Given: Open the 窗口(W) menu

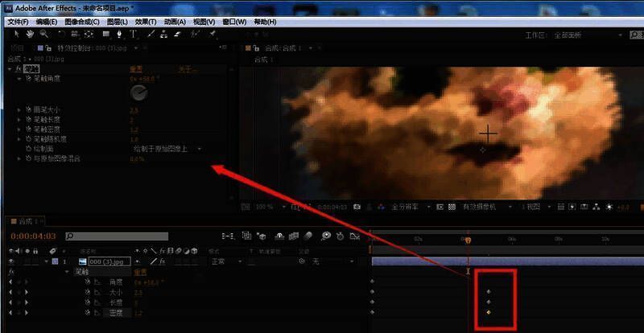Looking at the screenshot, I should [234, 22].
